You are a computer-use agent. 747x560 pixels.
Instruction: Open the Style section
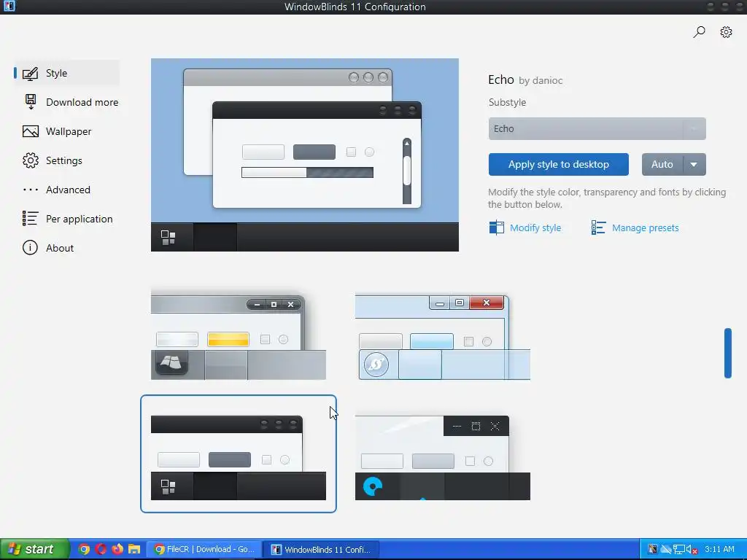(x=66, y=73)
